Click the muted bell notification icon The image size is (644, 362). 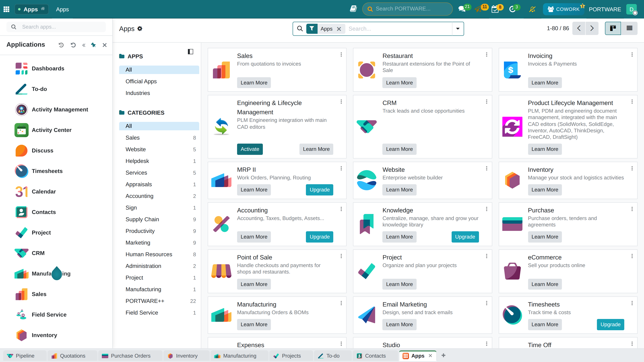532,9
